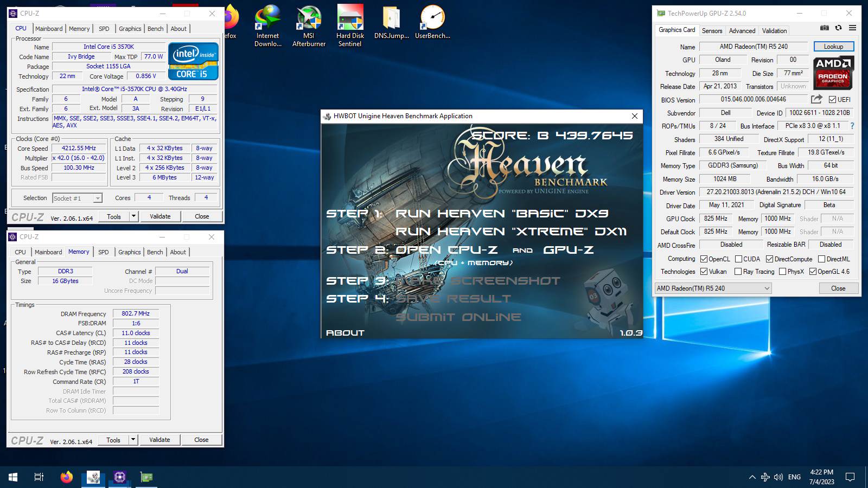
Task: Click the Heaven Benchmark taskbar icon
Action: [93, 477]
